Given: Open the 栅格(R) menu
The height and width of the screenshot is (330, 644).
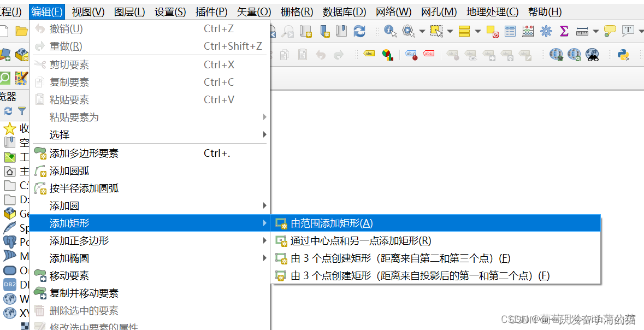Looking at the screenshot, I should tap(297, 12).
